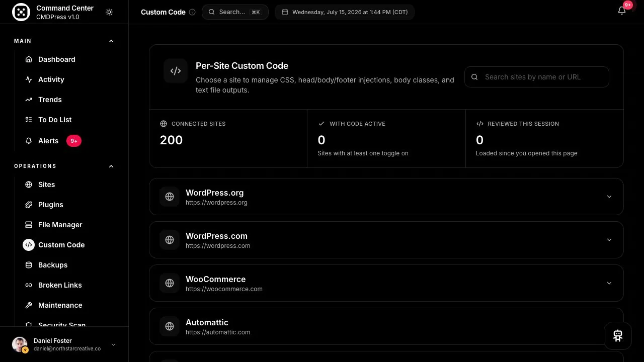This screenshot has width=644, height=362.
Task: Click the Command Center logo icon
Action: pyautogui.click(x=21, y=13)
